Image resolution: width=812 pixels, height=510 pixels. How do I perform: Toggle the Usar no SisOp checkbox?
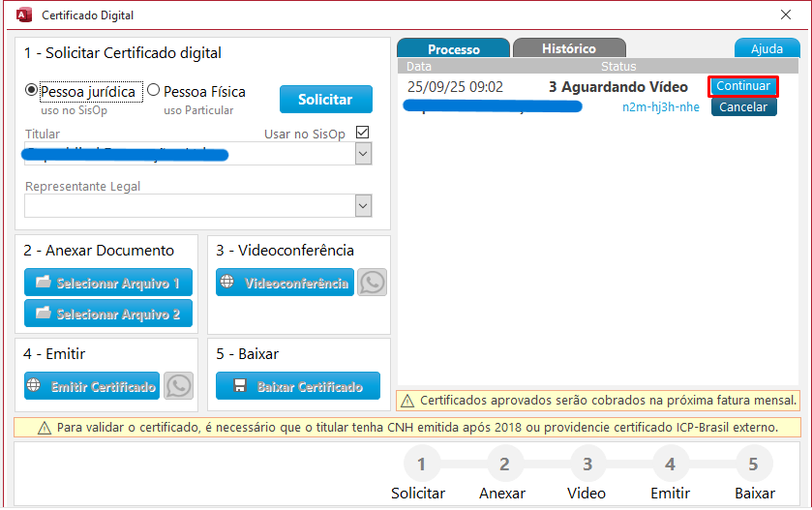pyautogui.click(x=363, y=133)
